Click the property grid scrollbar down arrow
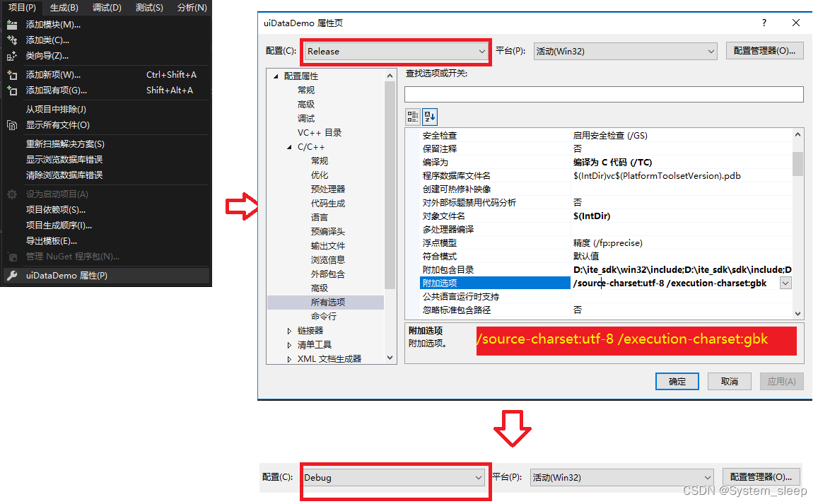 coord(797,314)
